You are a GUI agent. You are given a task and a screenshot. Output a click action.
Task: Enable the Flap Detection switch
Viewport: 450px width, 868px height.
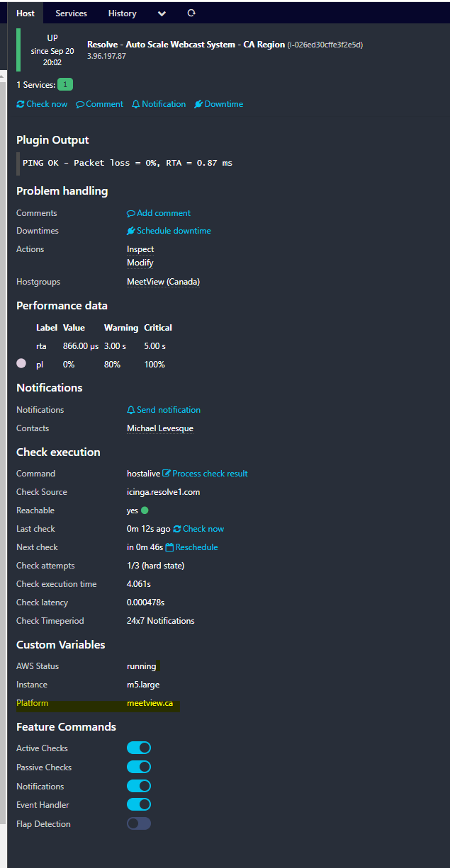(x=139, y=823)
